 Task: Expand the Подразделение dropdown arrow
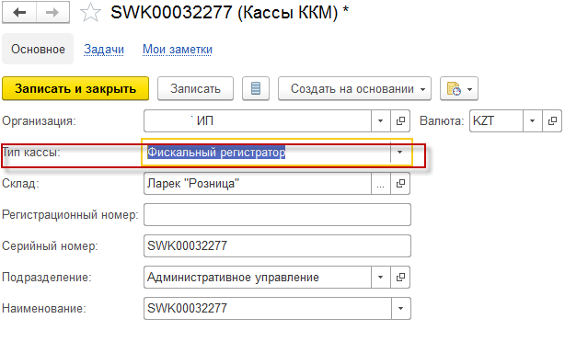(381, 277)
